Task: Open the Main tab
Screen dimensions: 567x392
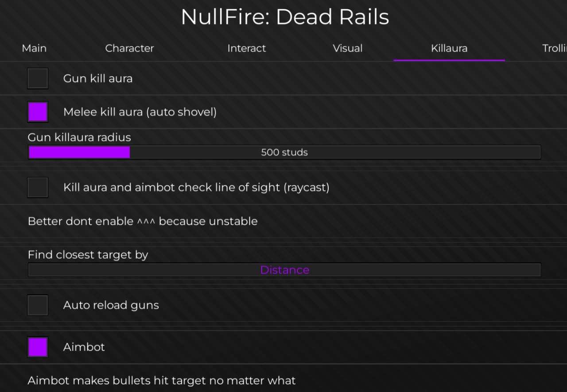Action: 34,48
